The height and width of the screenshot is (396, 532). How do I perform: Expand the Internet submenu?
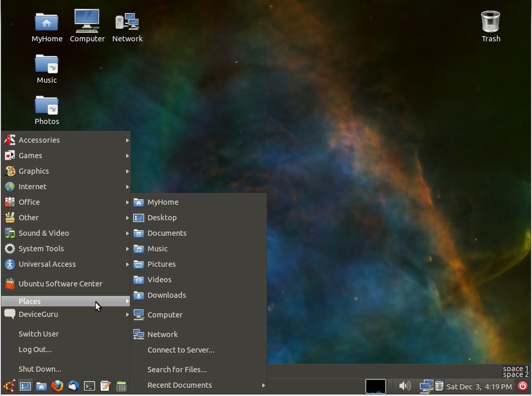[x=66, y=187]
